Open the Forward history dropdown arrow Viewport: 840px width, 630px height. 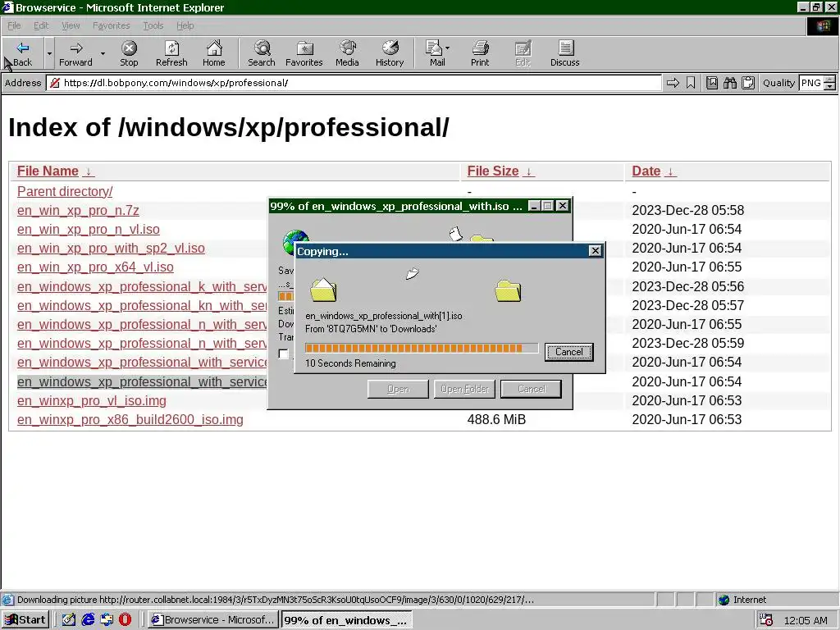(103, 53)
